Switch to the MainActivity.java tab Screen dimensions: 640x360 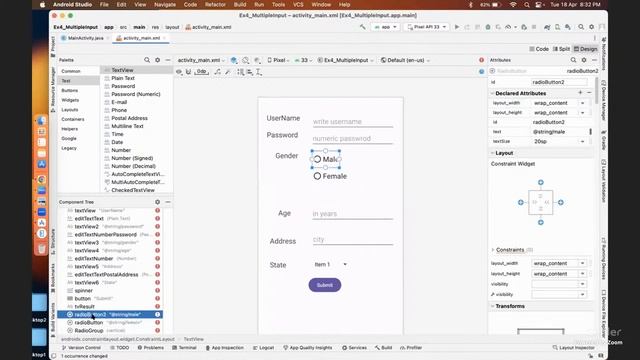[x=85, y=38]
